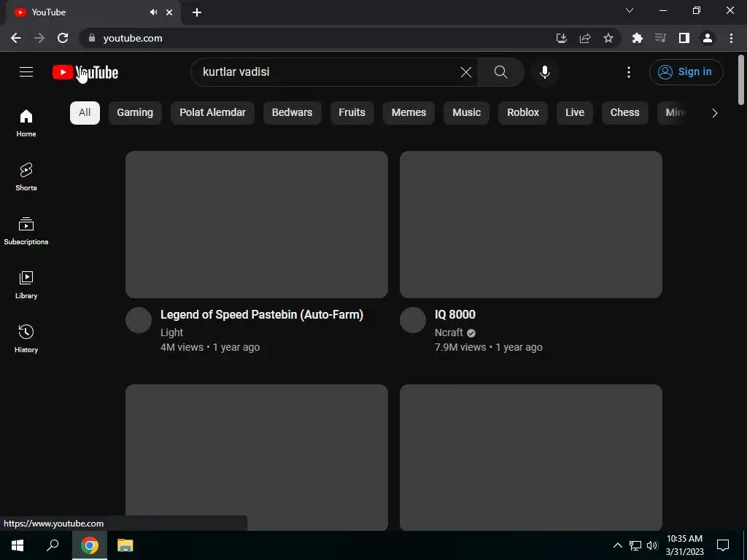The width and height of the screenshot is (747, 560).
Task: Start voice search with the microphone
Action: [544, 72]
